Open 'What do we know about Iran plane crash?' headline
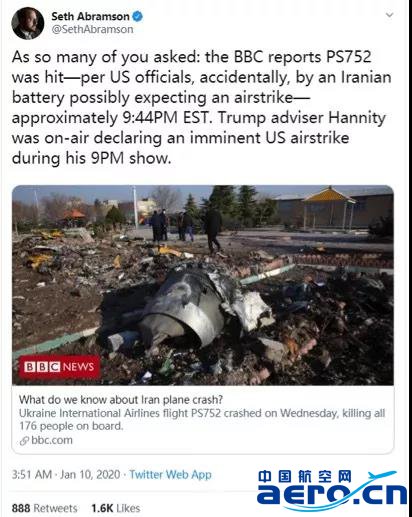The image size is (412, 517). click(x=121, y=399)
